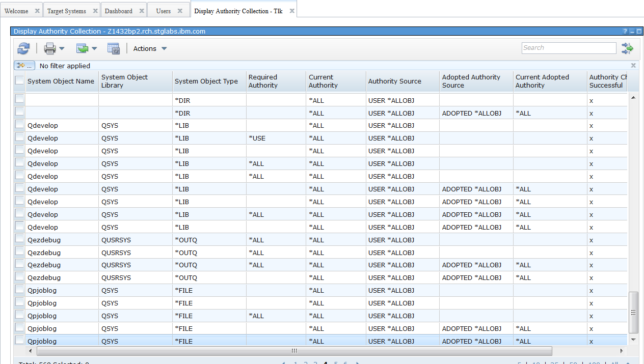Dismiss the filter bar with its X

click(x=633, y=66)
